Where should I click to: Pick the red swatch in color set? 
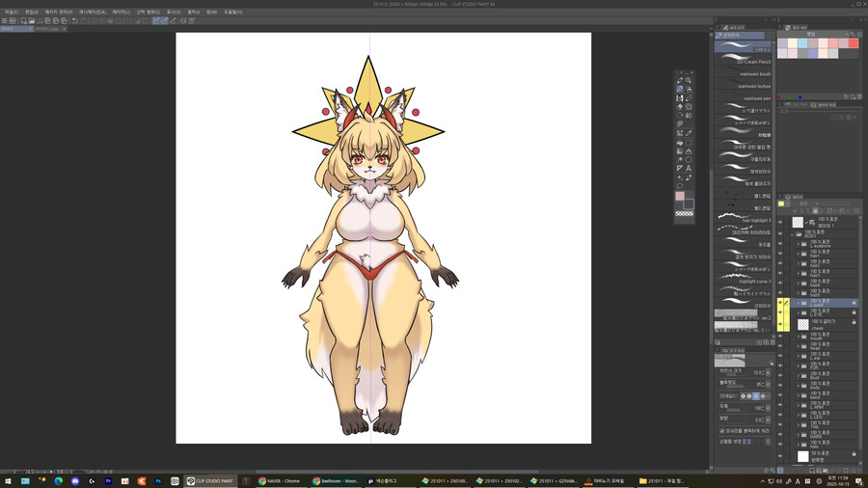click(853, 43)
